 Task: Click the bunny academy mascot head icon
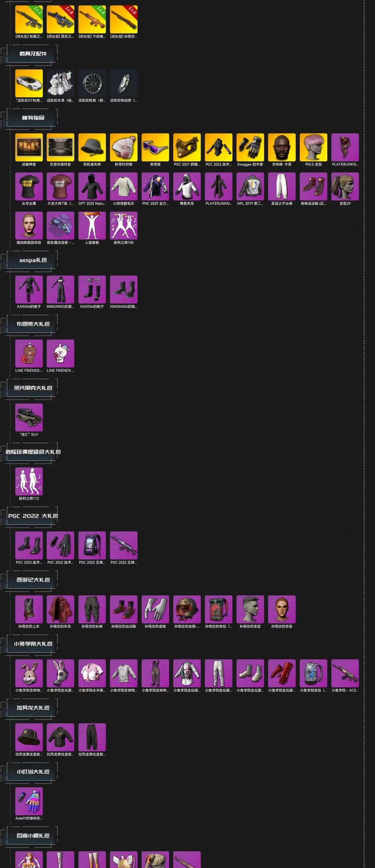(29, 673)
